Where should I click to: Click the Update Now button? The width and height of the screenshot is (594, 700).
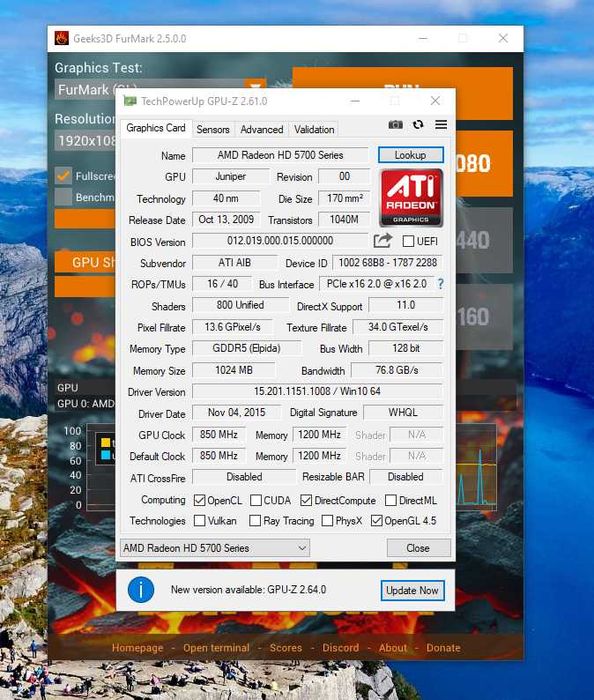pos(412,590)
